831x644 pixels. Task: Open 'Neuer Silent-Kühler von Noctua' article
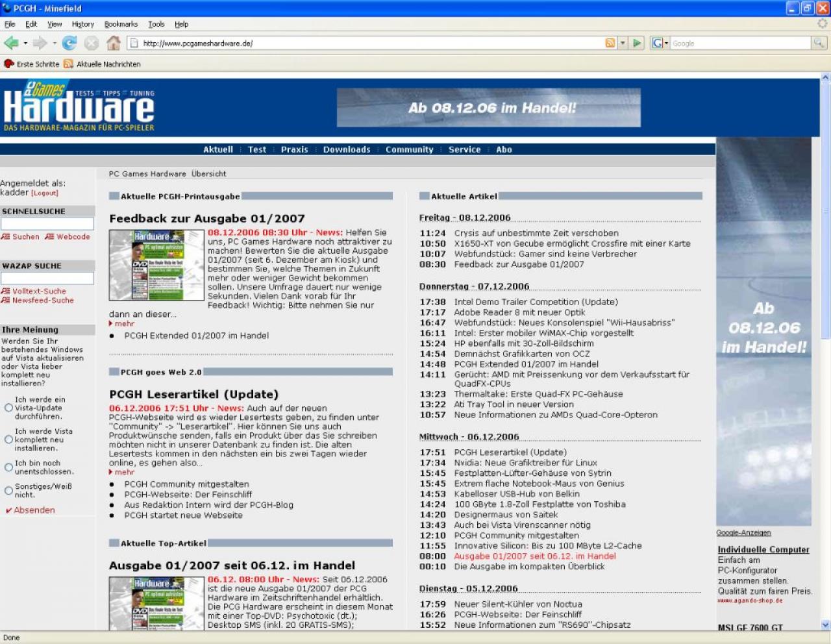(x=518, y=605)
